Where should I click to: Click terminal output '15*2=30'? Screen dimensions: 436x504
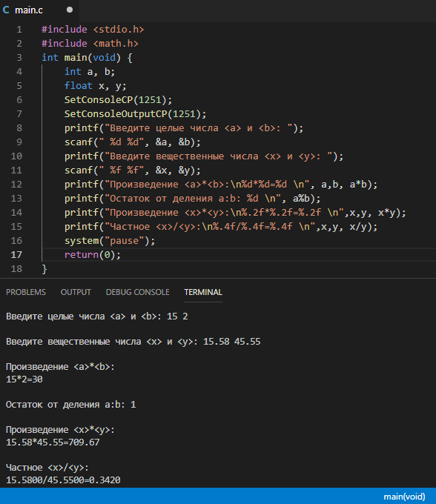click(24, 379)
